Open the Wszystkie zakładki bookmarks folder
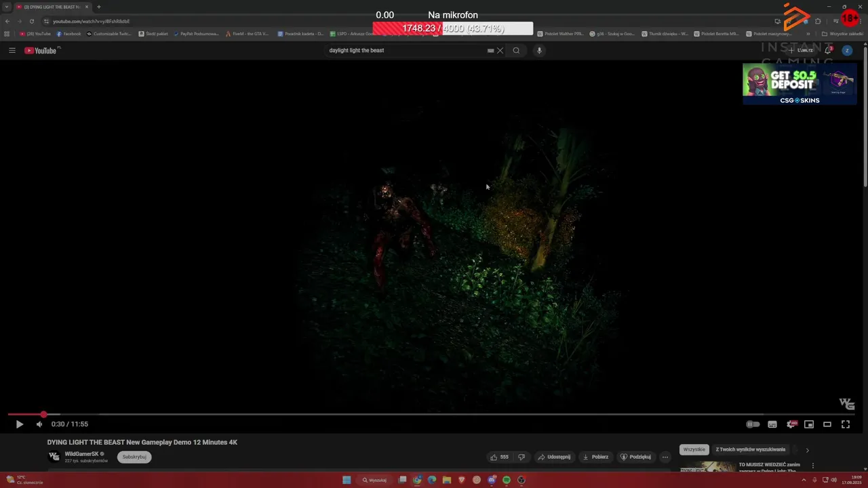Screen dimensions: 868x488 (842, 33)
